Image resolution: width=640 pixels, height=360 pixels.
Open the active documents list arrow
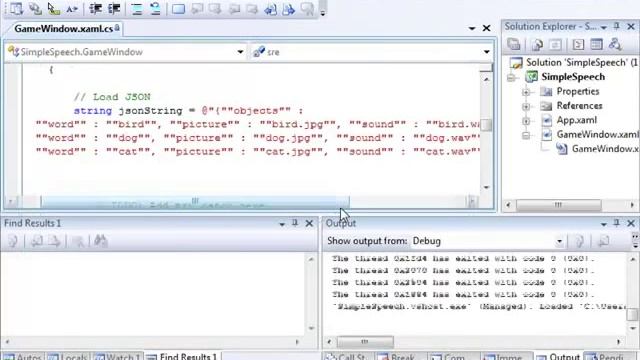[x=472, y=28]
